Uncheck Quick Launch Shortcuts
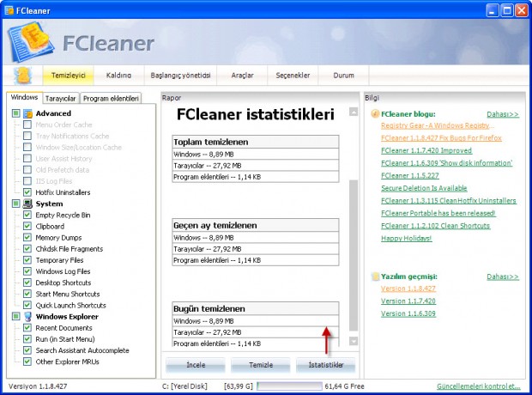The width and height of the screenshot is (532, 395). (x=27, y=305)
